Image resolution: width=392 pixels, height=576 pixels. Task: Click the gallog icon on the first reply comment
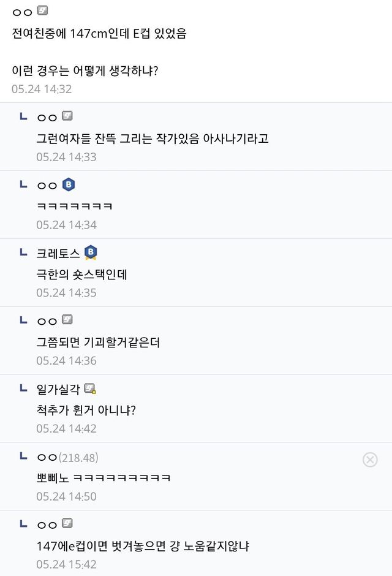click(67, 115)
